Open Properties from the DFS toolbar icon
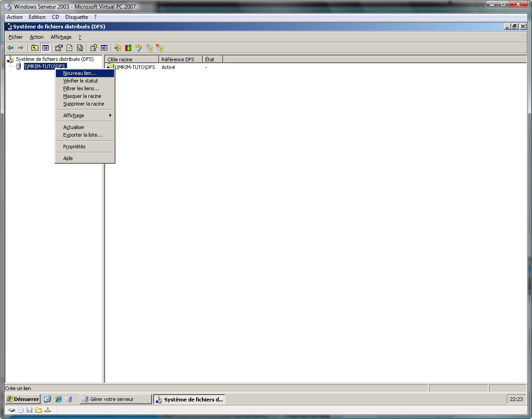The height and width of the screenshot is (419, 532). click(x=59, y=48)
